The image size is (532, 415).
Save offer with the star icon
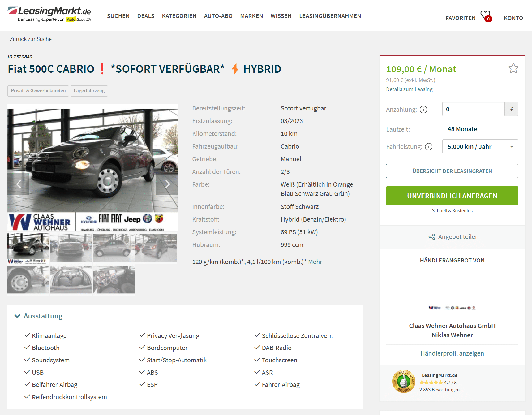513,68
